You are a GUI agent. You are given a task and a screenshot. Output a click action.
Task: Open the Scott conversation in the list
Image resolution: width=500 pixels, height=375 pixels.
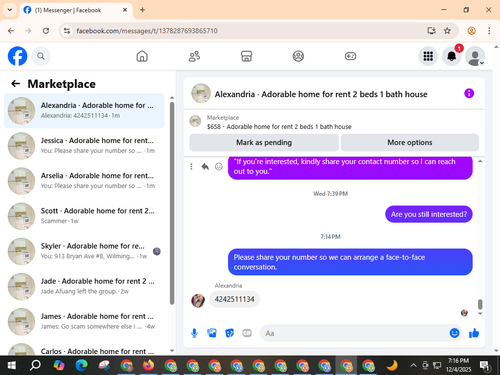click(84, 216)
